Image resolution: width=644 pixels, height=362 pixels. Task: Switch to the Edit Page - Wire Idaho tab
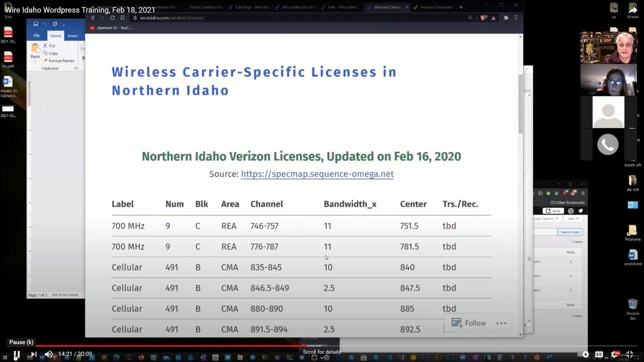[249, 7]
